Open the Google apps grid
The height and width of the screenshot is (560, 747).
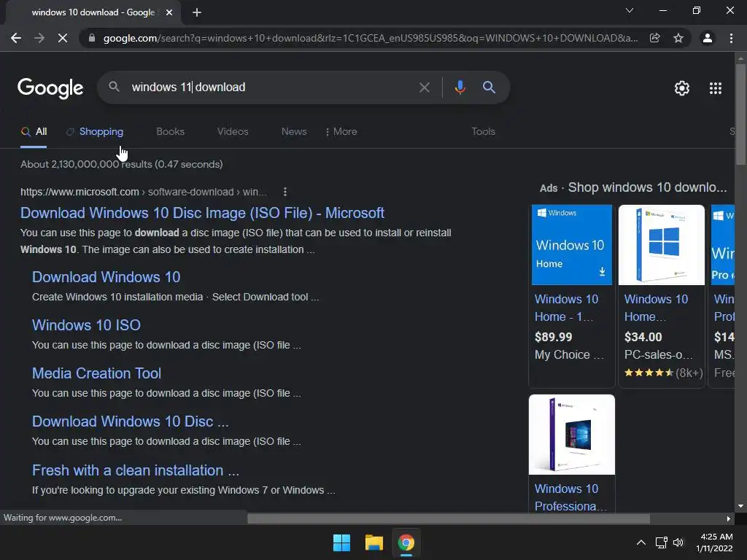tap(716, 88)
